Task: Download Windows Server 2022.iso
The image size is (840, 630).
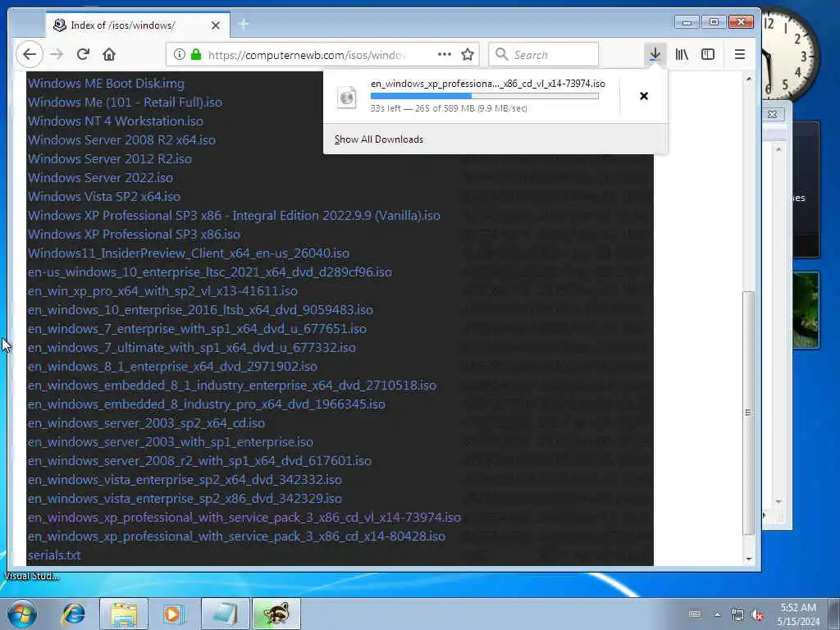Action: tap(100, 178)
